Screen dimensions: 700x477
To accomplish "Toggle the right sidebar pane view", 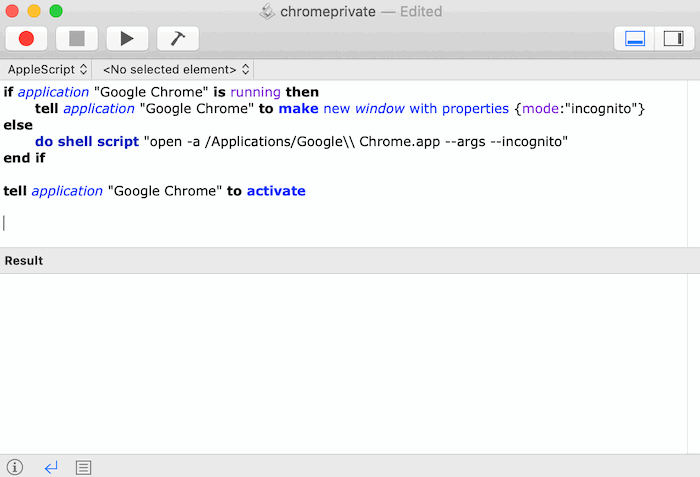I will 674,39.
